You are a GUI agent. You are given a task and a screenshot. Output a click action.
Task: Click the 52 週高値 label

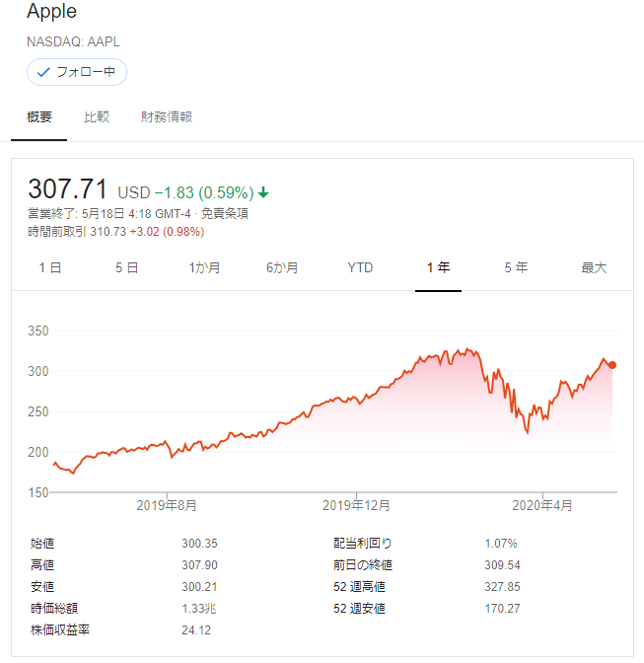(x=359, y=587)
